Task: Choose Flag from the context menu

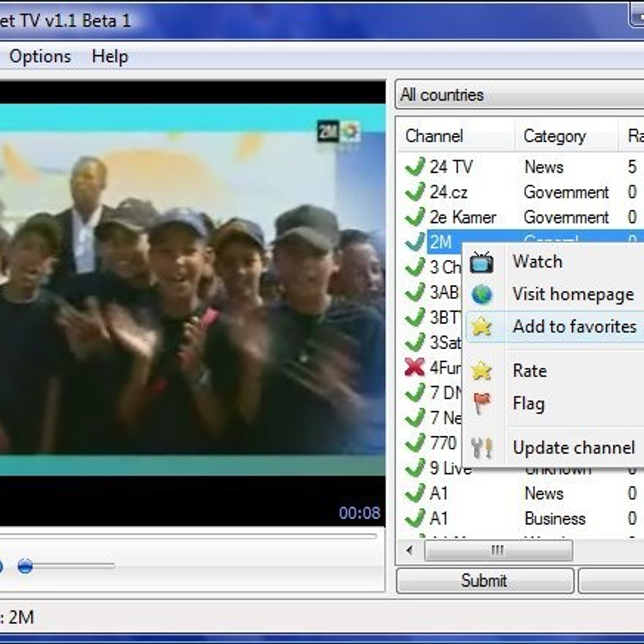Action: click(556, 404)
